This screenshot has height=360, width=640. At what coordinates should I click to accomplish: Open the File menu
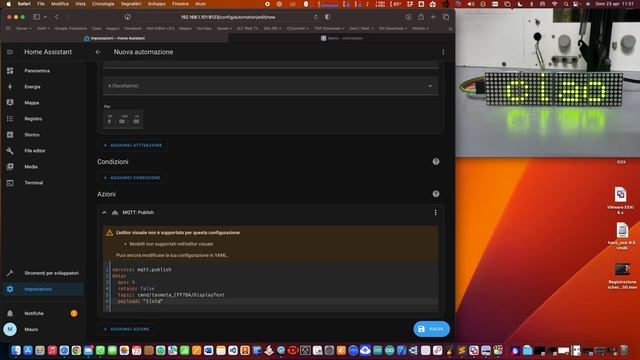click(41, 4)
